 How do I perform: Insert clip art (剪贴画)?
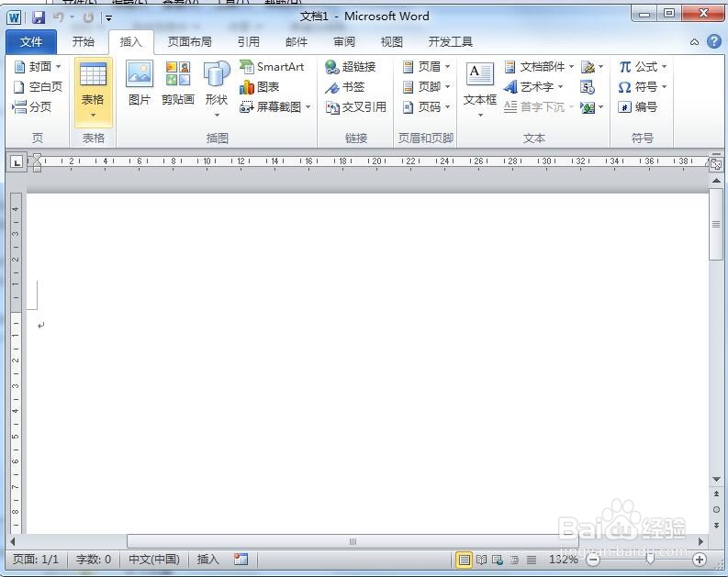178,83
